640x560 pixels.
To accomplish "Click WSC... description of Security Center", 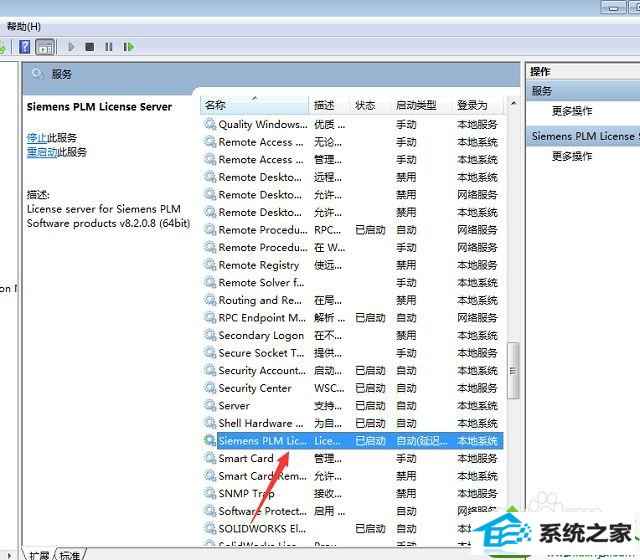I will pyautogui.click(x=329, y=388).
